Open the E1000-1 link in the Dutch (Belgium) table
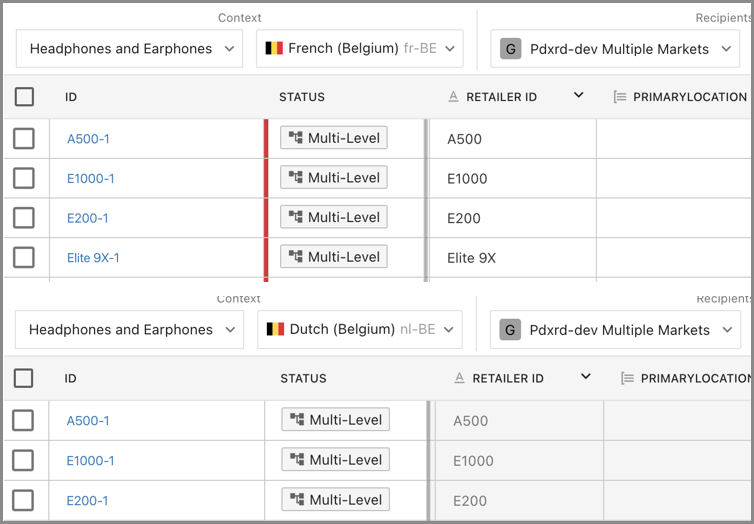The width and height of the screenshot is (754, 524). [x=90, y=461]
